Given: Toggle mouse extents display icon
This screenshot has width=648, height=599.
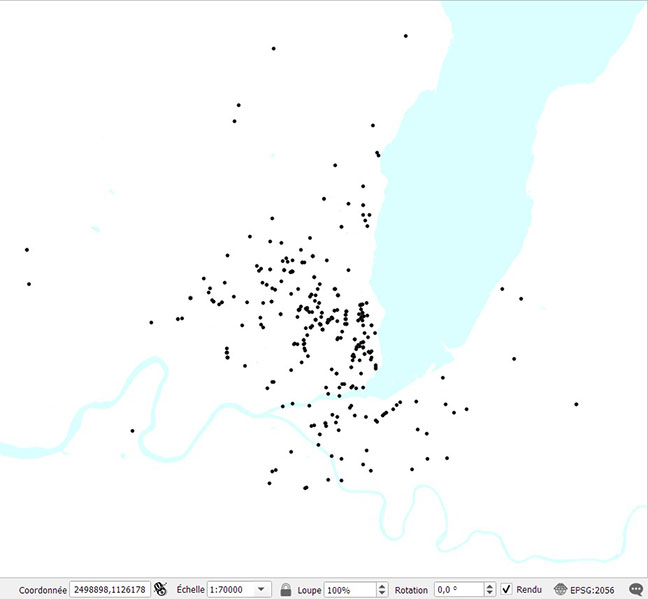Looking at the screenshot, I should [160, 589].
